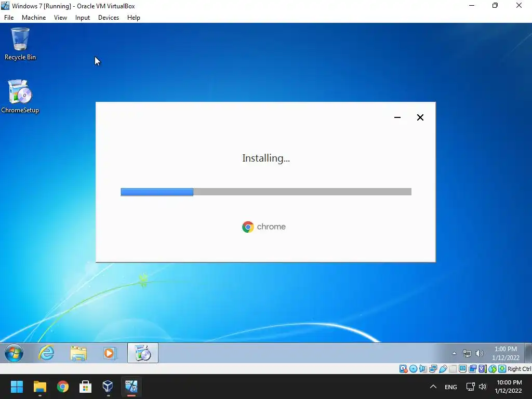Minimize the VirtualBox VM window
Screen dimensions: 532x399
click(x=472, y=6)
